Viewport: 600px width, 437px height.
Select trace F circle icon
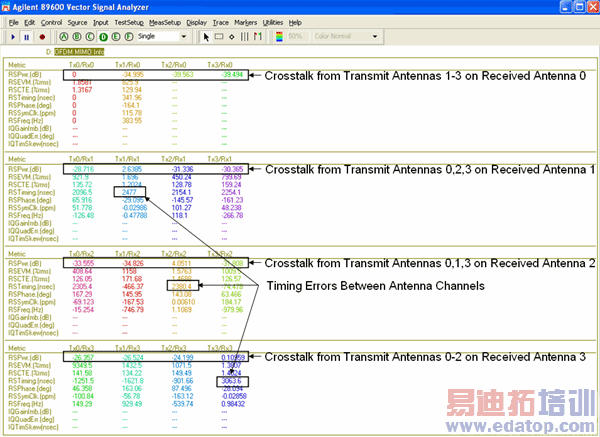point(129,37)
